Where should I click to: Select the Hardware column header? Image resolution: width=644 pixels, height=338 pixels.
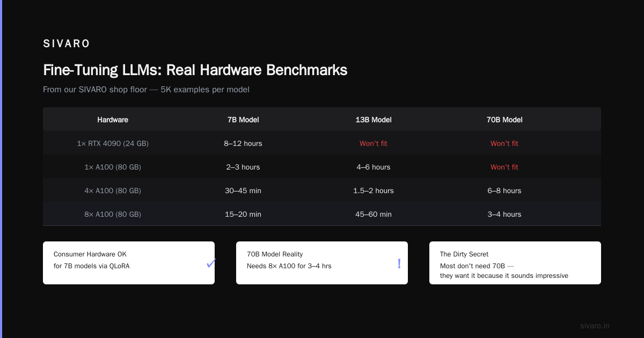pyautogui.click(x=113, y=120)
